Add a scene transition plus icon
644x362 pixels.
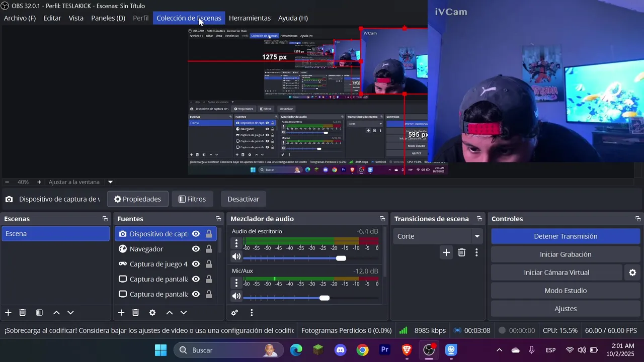tap(446, 252)
